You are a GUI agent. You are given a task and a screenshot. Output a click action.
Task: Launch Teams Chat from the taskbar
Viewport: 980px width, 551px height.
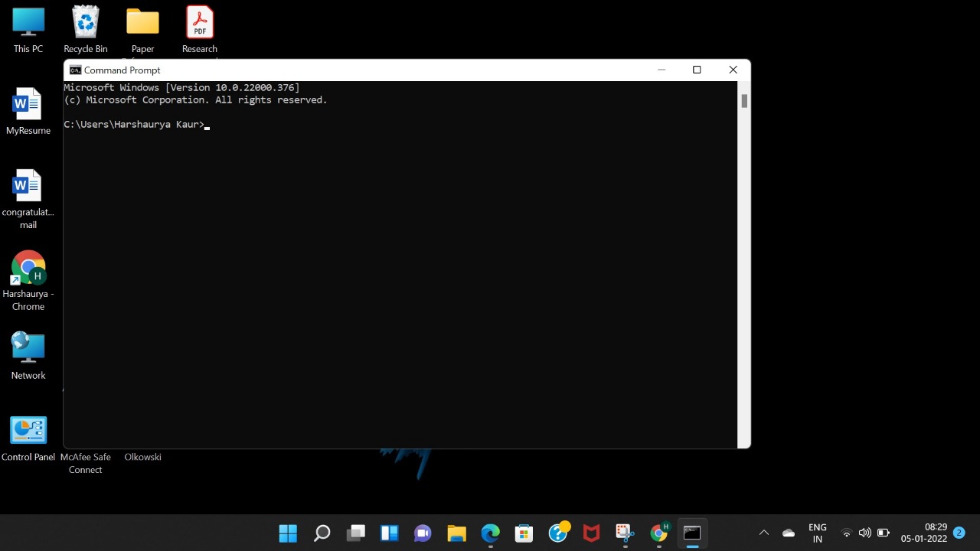pyautogui.click(x=423, y=533)
